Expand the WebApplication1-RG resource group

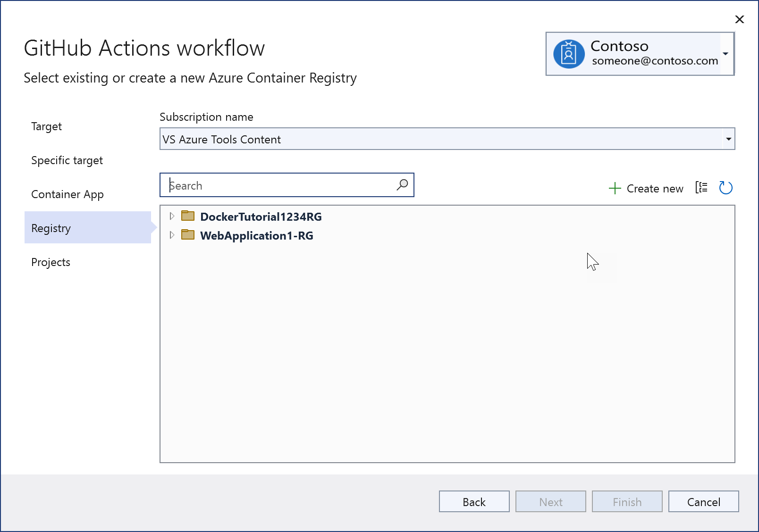(172, 235)
